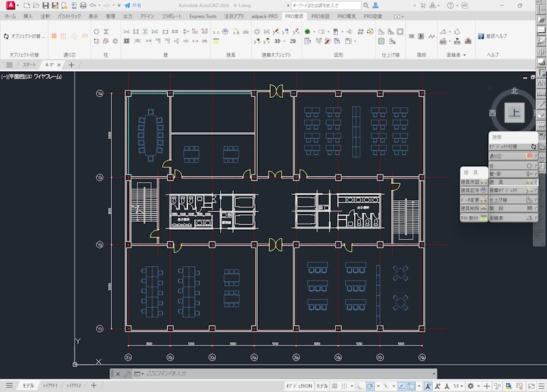Click the user sign-in icon
The width and height of the screenshot is (547, 392).
point(375,5)
